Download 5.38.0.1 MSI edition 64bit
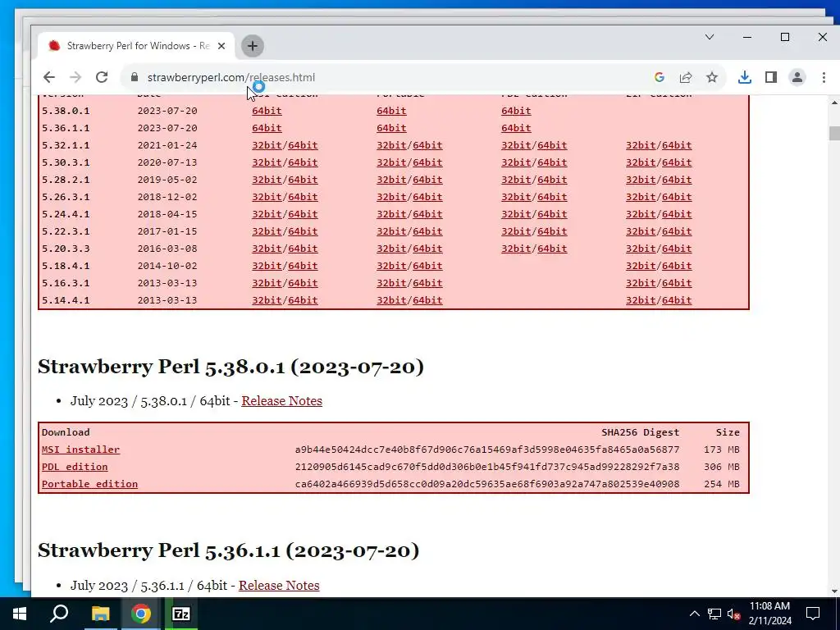Screen dimensions: 840x630 [x=267, y=111]
